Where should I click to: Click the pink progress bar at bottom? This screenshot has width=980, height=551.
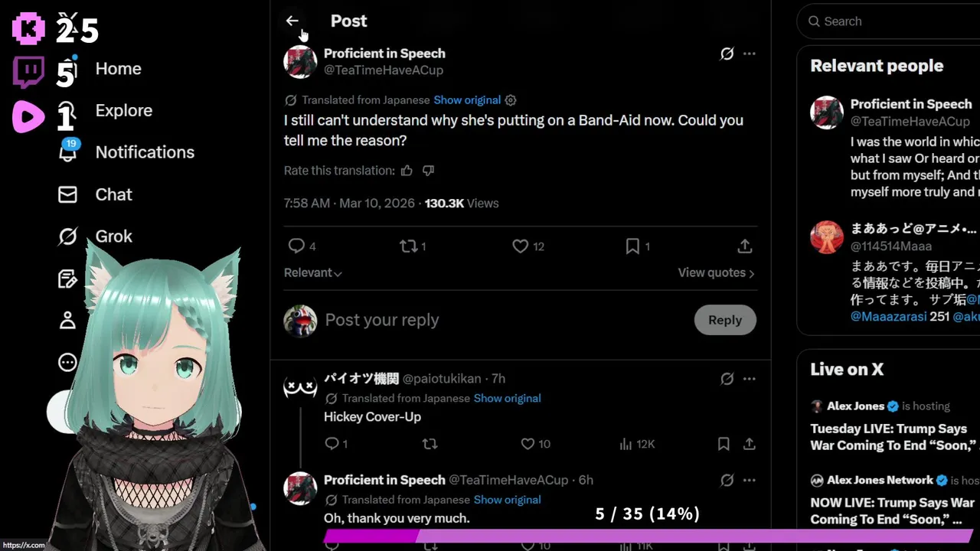pyautogui.click(x=648, y=536)
